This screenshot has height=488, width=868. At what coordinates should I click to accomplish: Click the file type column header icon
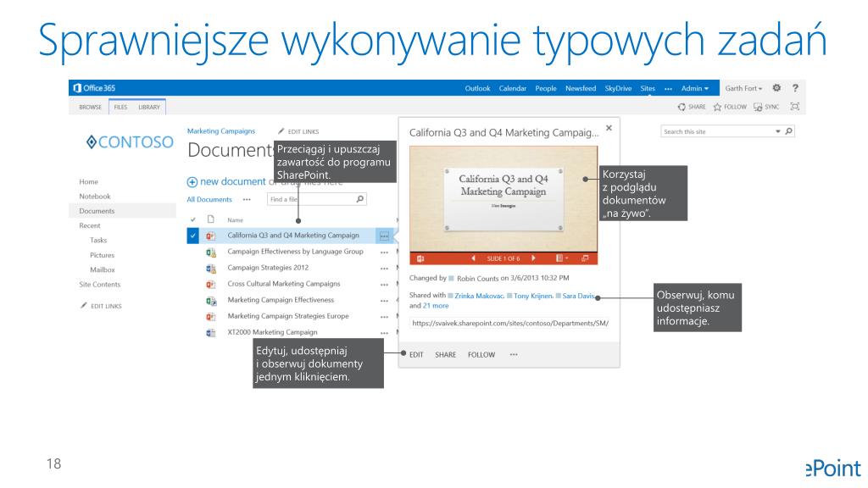[x=210, y=219]
